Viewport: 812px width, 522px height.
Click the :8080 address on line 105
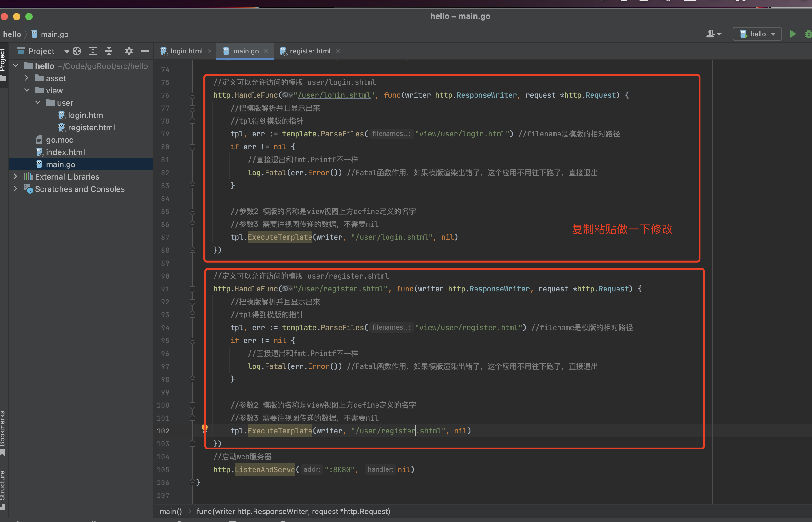pyautogui.click(x=340, y=469)
